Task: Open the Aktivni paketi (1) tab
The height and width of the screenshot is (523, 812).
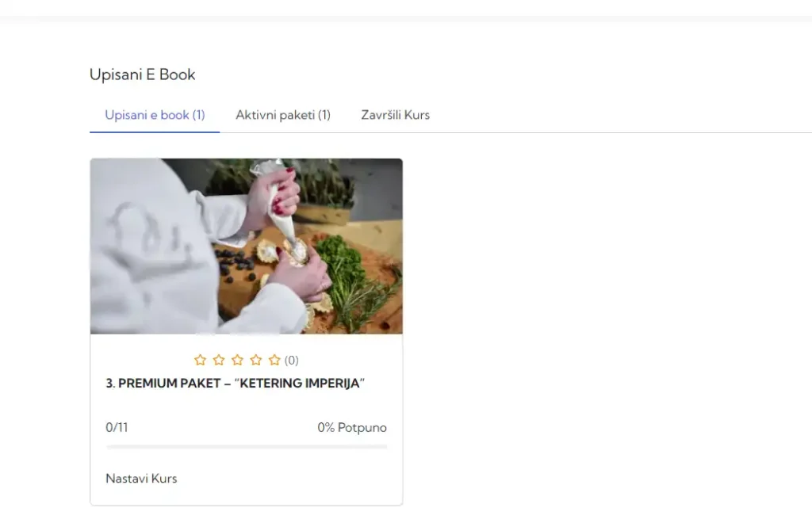Action: coord(283,115)
